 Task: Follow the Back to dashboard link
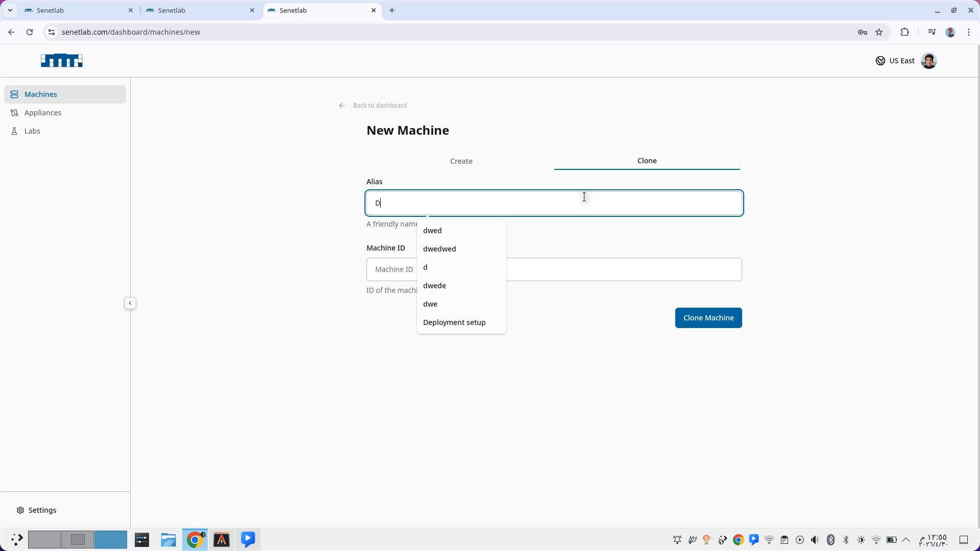pyautogui.click(x=380, y=106)
